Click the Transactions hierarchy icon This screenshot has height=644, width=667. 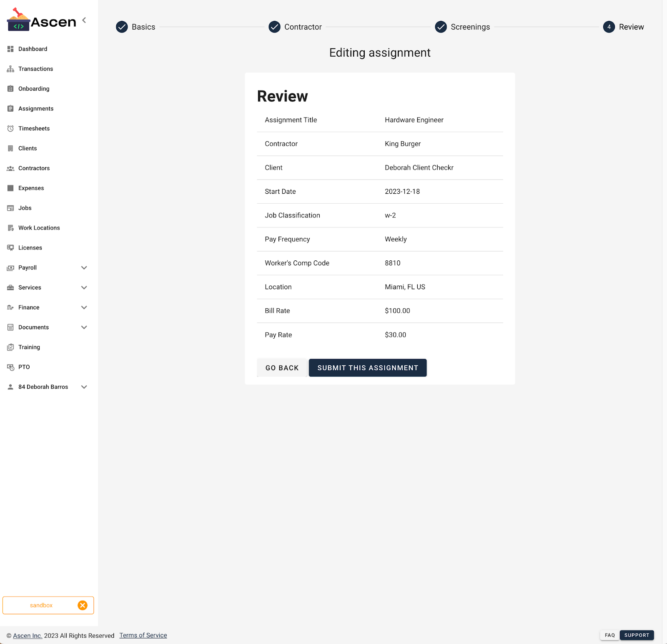point(10,69)
